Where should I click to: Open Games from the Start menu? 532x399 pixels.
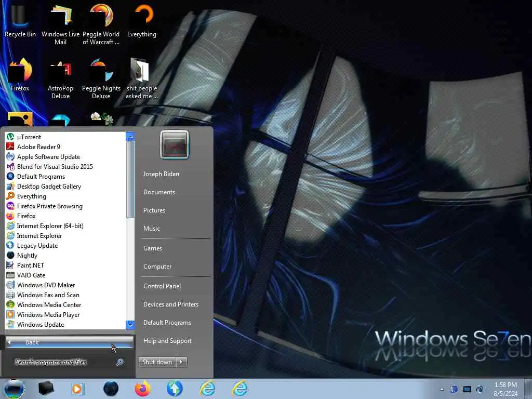click(x=153, y=248)
